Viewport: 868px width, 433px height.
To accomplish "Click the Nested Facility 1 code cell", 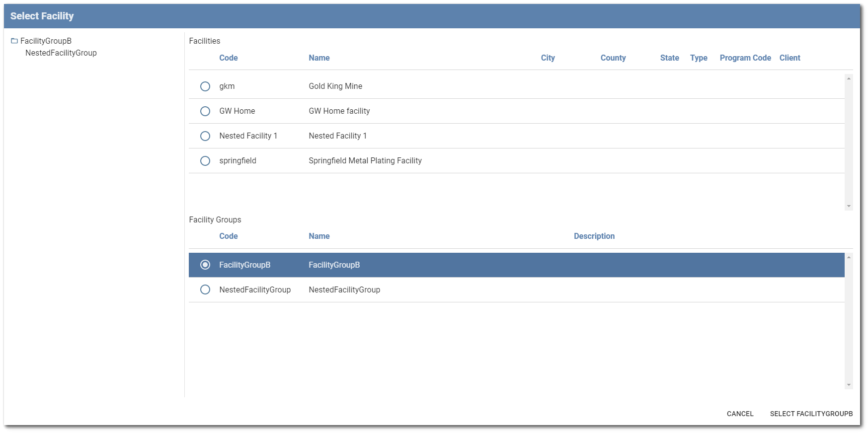I will [248, 136].
